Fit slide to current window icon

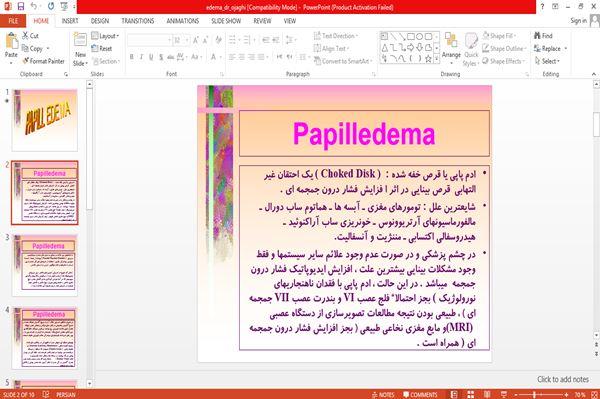pyautogui.click(x=594, y=394)
